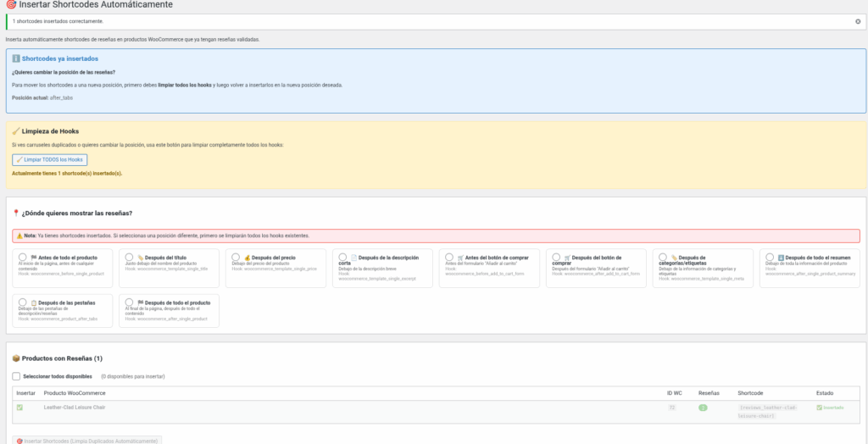Check 'Seleccionar todos disponibles' checkbox
The height and width of the screenshot is (444, 868).
[x=16, y=376]
